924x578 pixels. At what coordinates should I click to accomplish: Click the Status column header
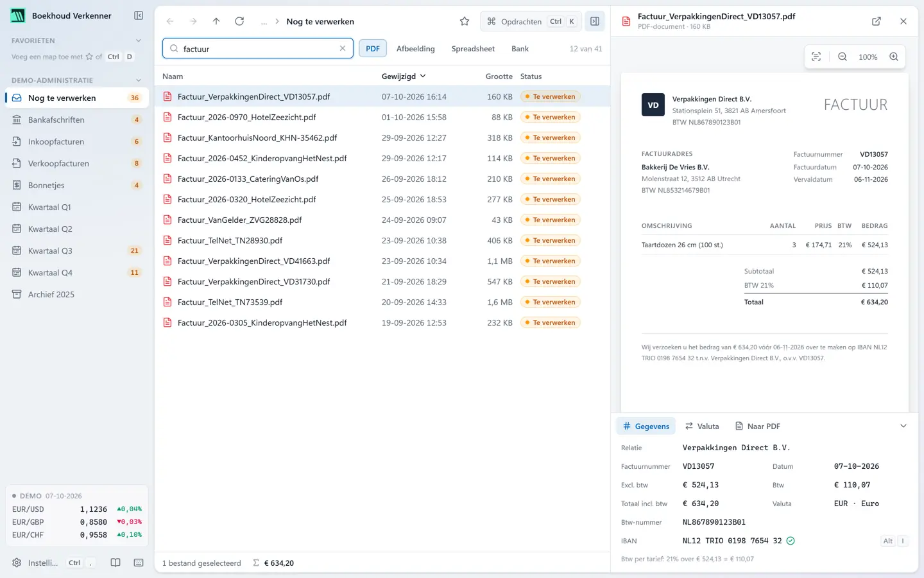(531, 76)
